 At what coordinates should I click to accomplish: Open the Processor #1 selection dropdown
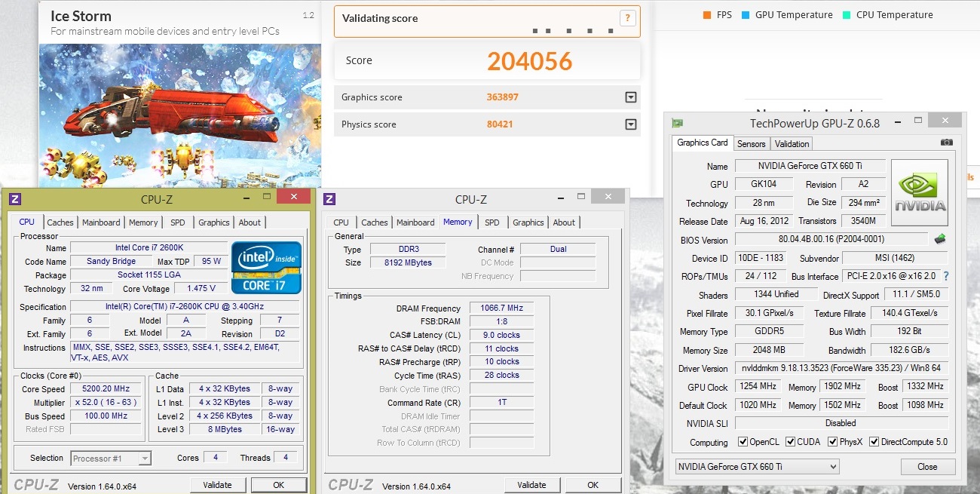pyautogui.click(x=111, y=458)
